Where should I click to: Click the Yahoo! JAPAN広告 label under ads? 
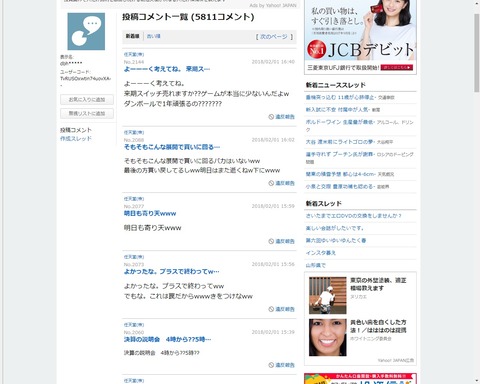(x=396, y=360)
